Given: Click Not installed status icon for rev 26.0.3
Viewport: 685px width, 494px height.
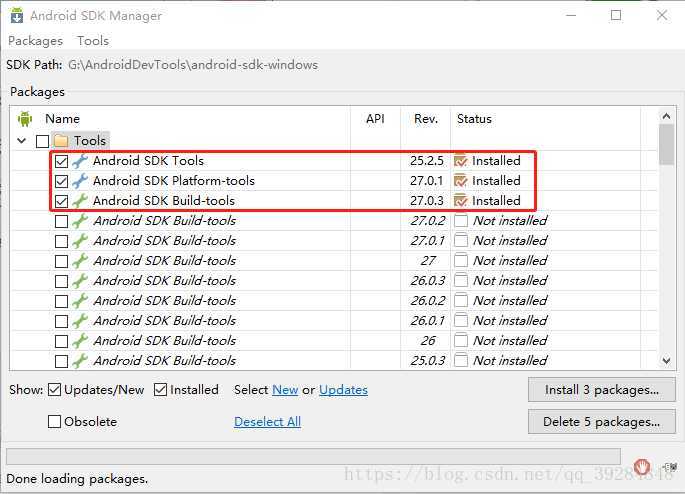Looking at the screenshot, I should click(461, 280).
